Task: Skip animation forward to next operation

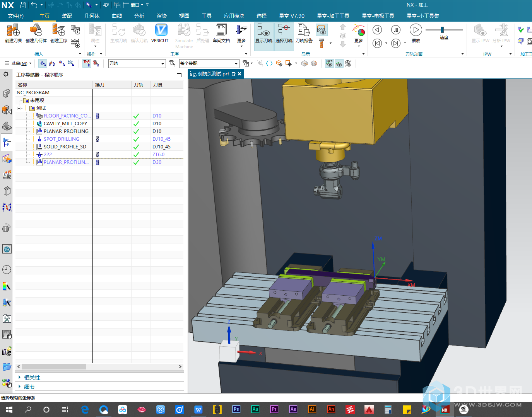Action: click(395, 43)
